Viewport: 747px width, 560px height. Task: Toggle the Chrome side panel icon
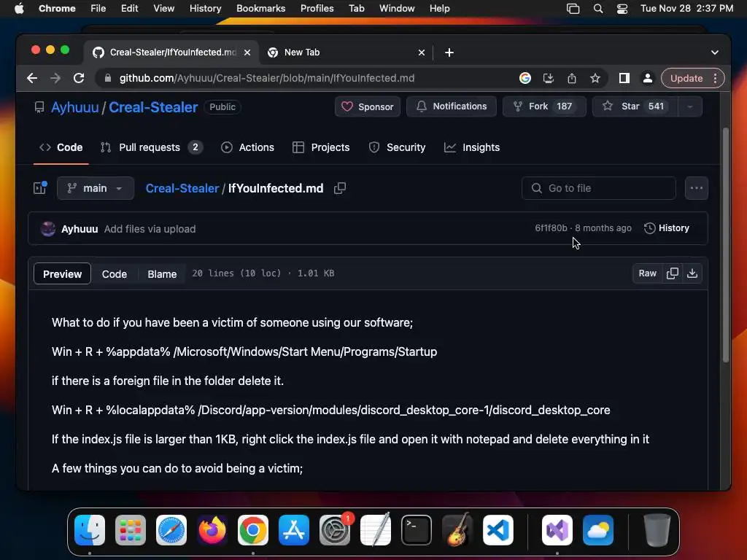(624, 78)
